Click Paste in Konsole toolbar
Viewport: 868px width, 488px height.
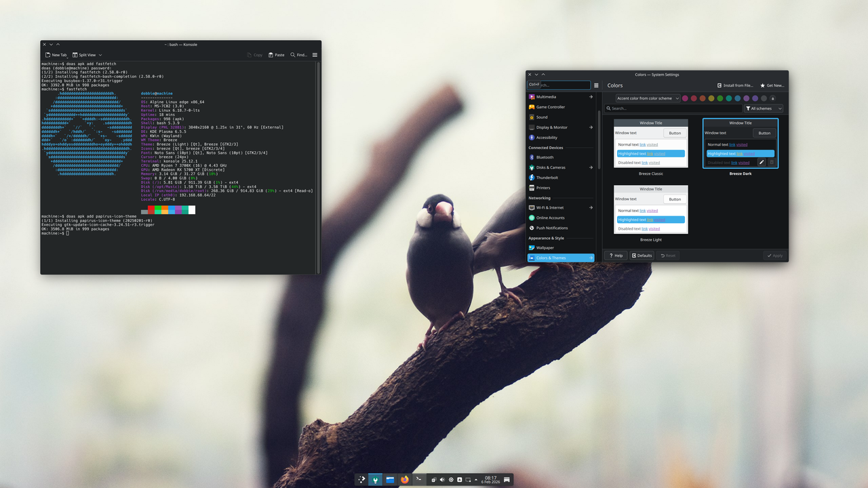click(x=277, y=55)
